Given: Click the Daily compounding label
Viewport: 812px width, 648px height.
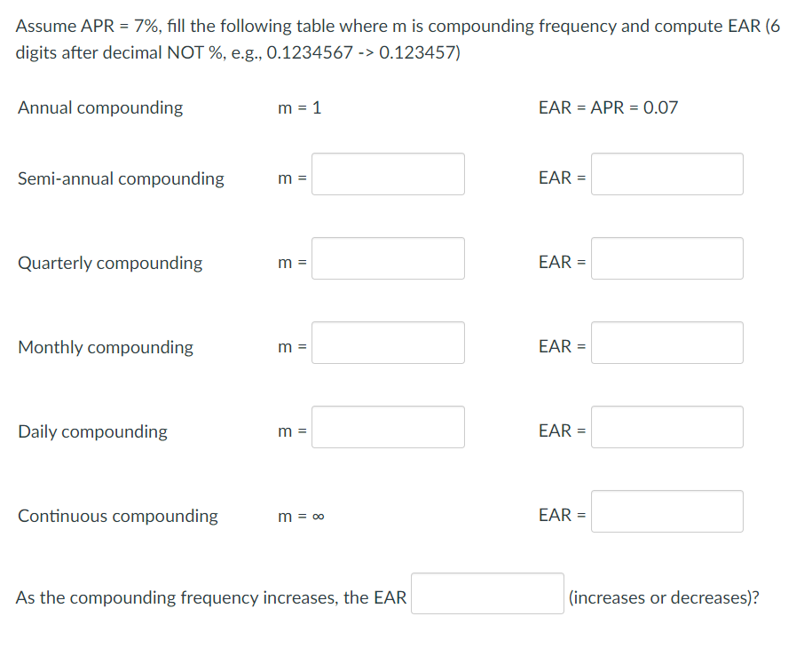Looking at the screenshot, I should coord(92,431).
